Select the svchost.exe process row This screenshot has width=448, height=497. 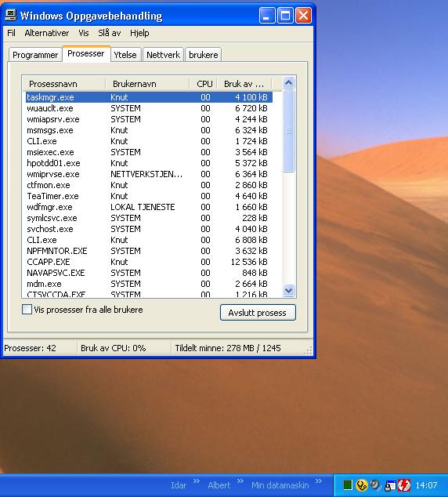149,229
